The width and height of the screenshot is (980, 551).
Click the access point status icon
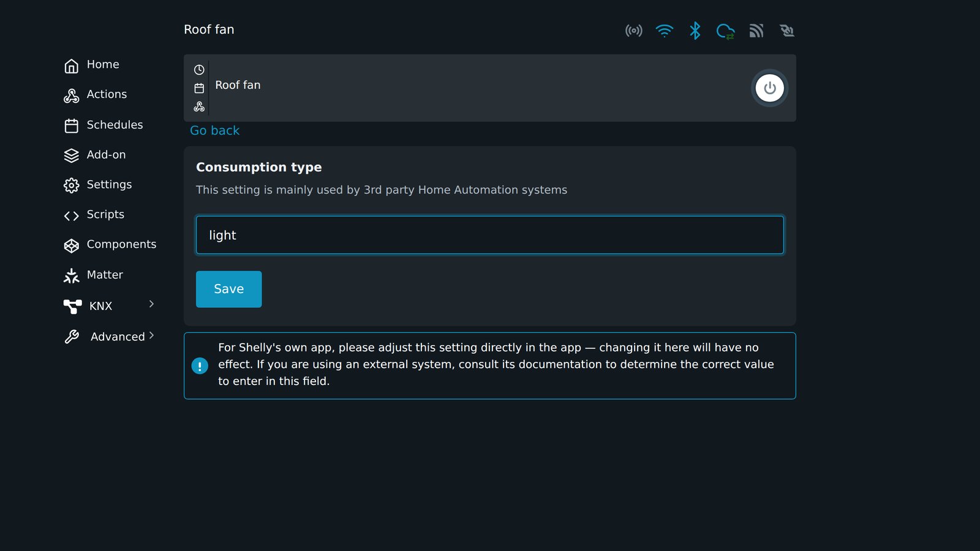tap(633, 31)
